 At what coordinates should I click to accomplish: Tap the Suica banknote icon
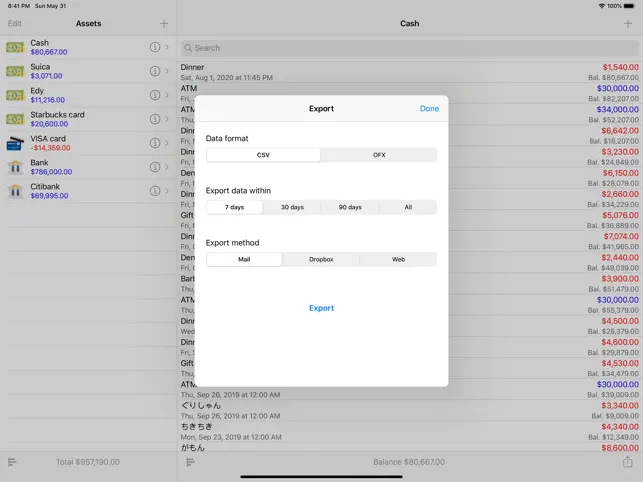click(x=15, y=71)
